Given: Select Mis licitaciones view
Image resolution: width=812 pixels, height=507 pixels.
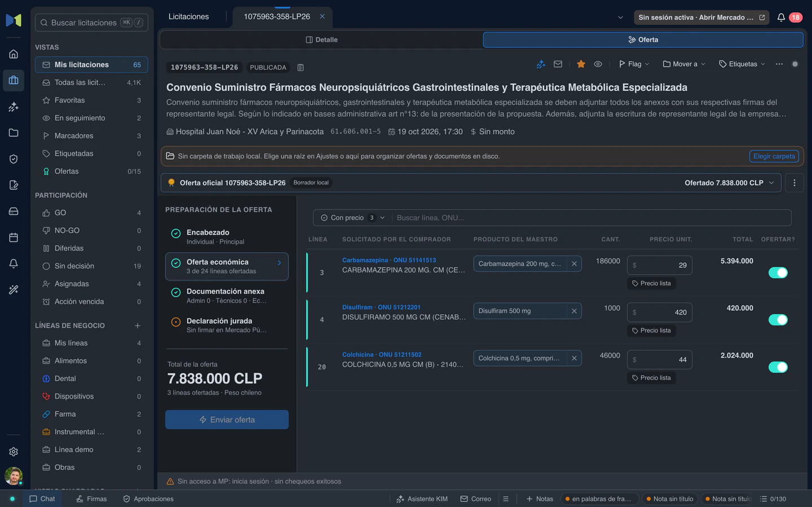Looking at the screenshot, I should point(91,65).
